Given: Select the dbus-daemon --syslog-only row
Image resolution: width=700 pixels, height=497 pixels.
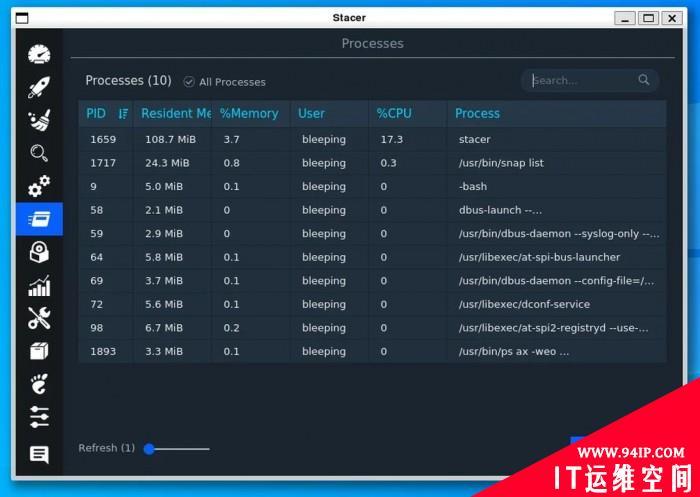Looking at the screenshot, I should (372, 234).
